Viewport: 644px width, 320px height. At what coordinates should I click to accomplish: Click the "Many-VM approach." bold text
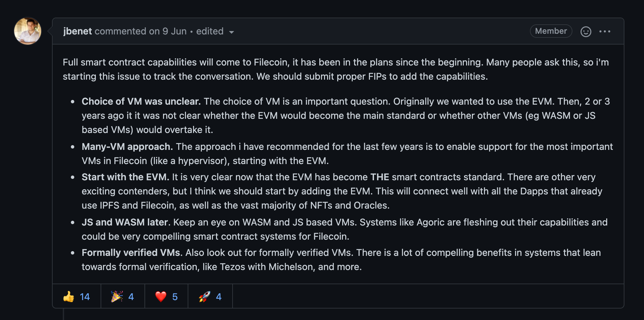pos(127,146)
